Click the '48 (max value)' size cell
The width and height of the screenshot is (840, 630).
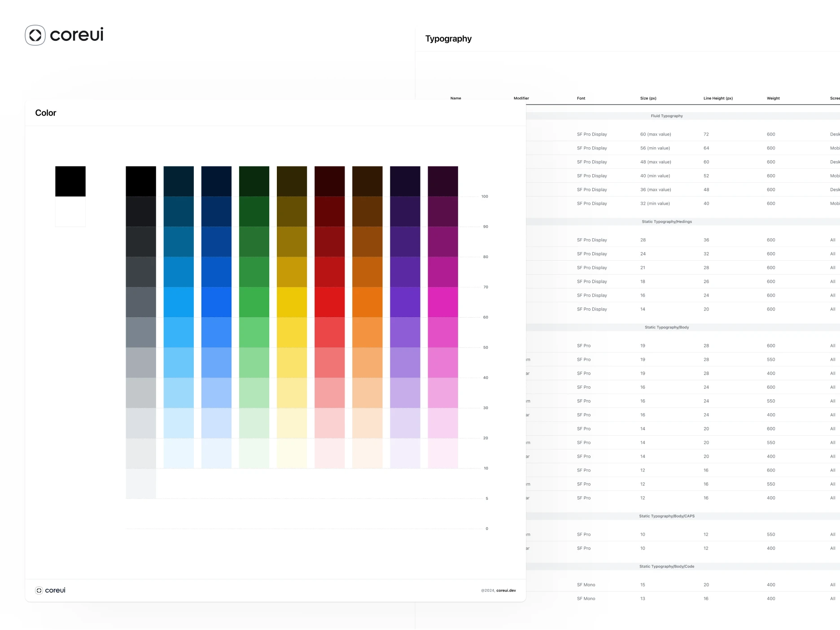(656, 162)
